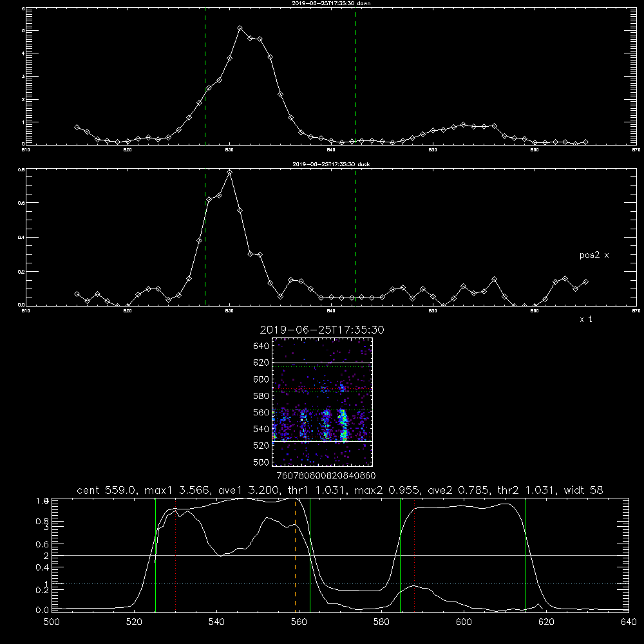
Task: Click heatmap y-axis label 640
Action: coord(261,346)
